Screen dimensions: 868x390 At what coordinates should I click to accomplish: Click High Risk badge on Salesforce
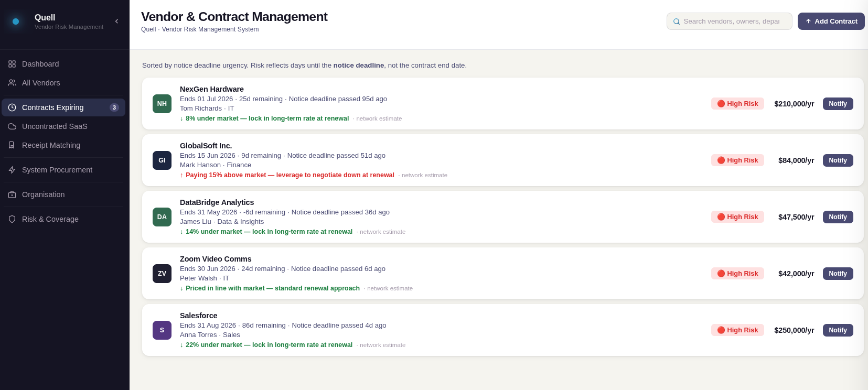click(x=737, y=330)
